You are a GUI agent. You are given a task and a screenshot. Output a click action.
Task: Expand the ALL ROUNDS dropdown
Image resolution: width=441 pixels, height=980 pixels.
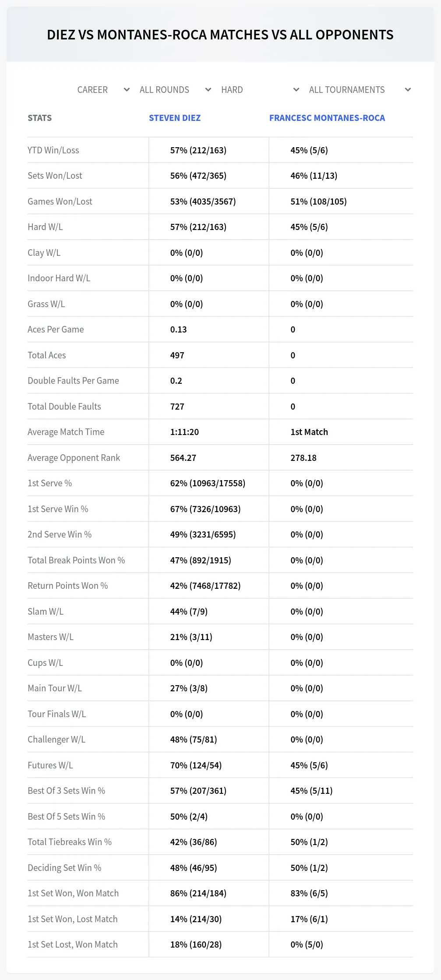(x=175, y=90)
